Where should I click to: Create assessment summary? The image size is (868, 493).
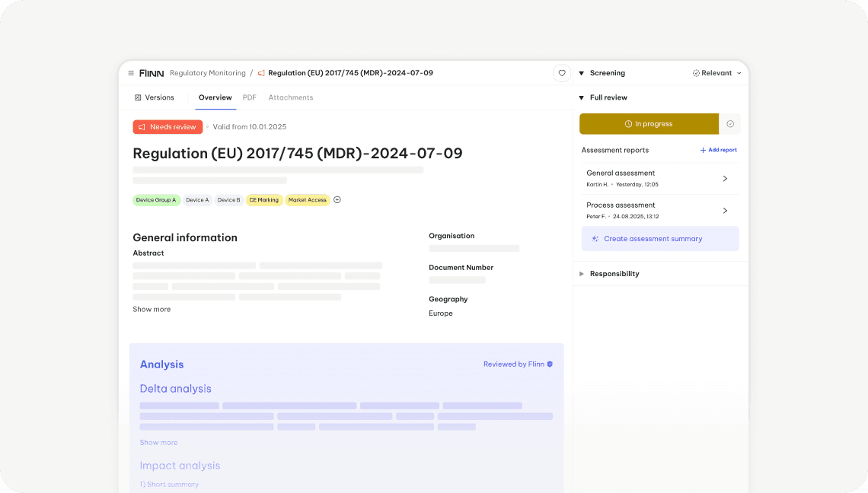pos(660,239)
